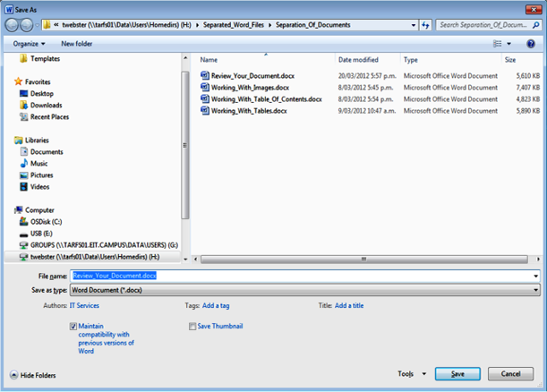Click the Working_With_Tables.docx file icon
547x392 pixels.
pyautogui.click(x=205, y=111)
